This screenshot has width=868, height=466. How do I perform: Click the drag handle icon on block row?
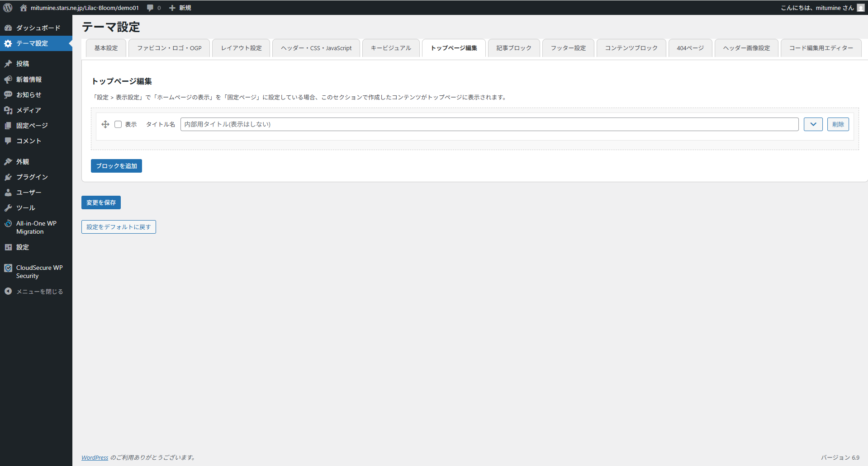105,124
